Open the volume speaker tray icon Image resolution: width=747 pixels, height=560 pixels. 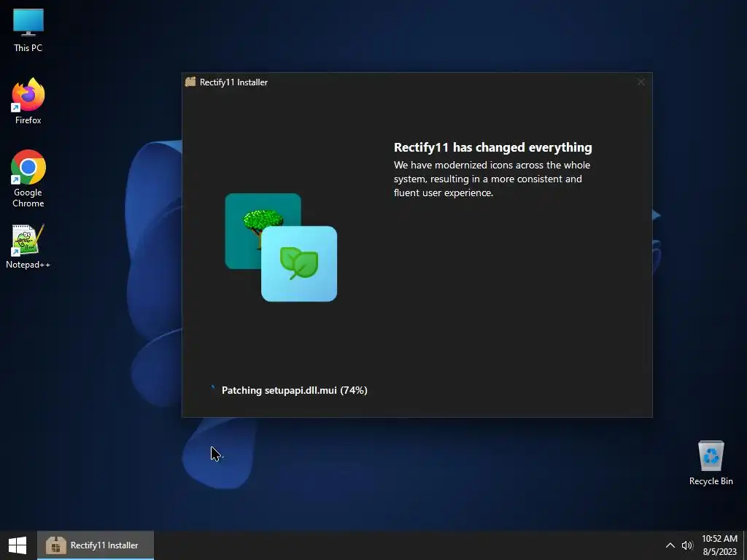tap(687, 545)
